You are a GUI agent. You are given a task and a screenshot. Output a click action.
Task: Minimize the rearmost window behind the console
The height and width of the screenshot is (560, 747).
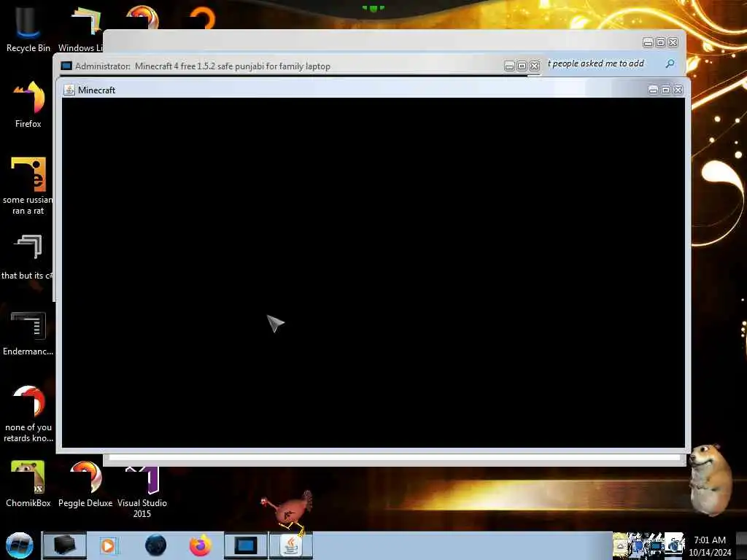(648, 43)
